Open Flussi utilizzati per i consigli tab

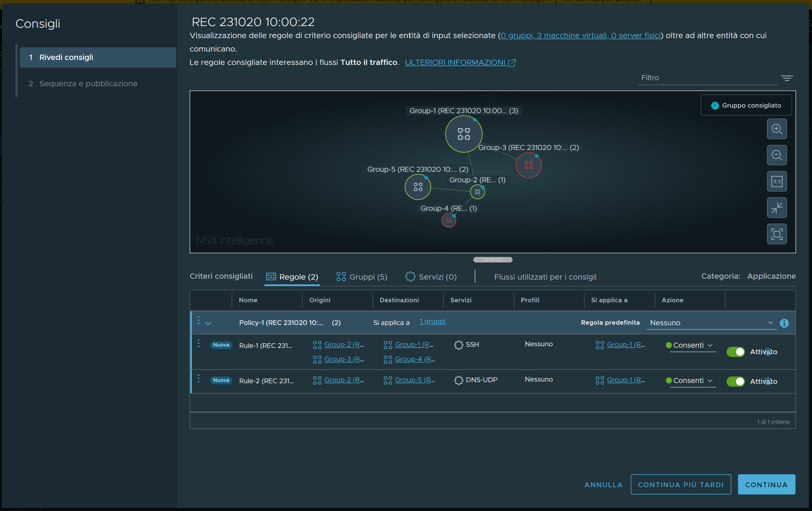545,277
